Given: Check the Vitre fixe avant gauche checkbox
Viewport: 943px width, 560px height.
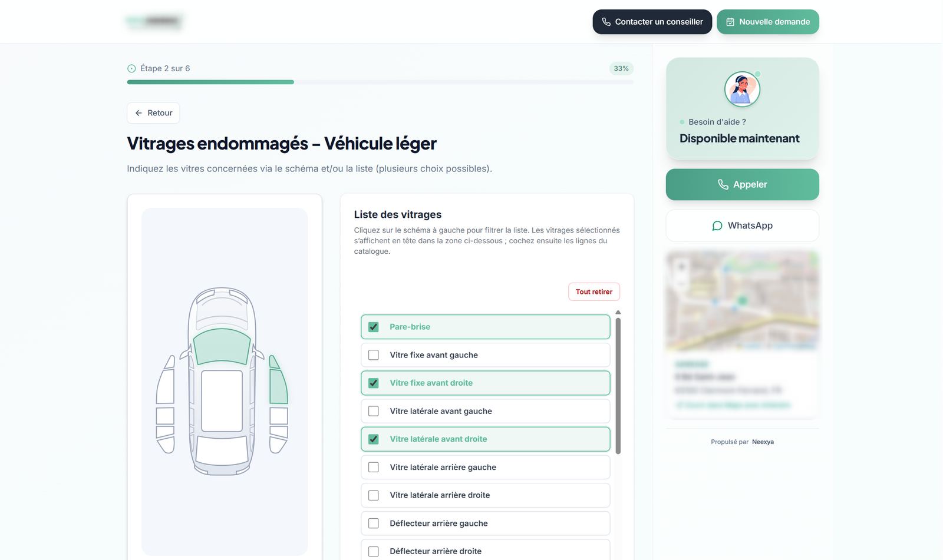Looking at the screenshot, I should [x=374, y=355].
